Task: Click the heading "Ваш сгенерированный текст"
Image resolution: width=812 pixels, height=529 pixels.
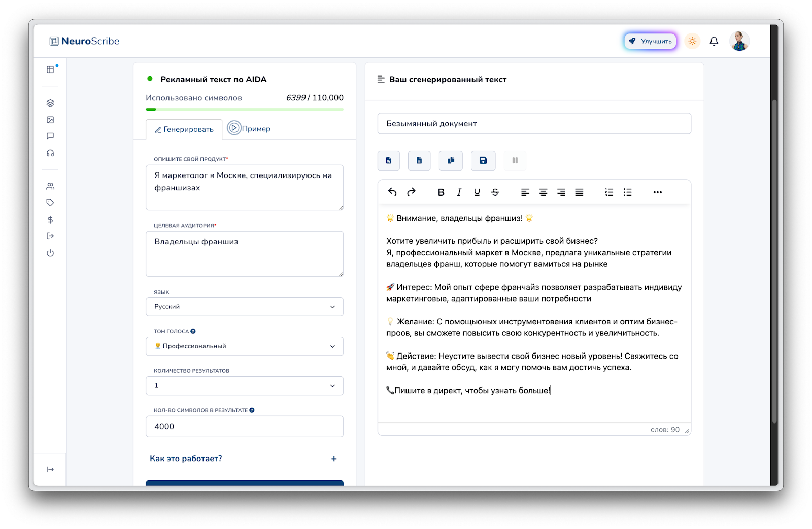Action: pos(448,79)
